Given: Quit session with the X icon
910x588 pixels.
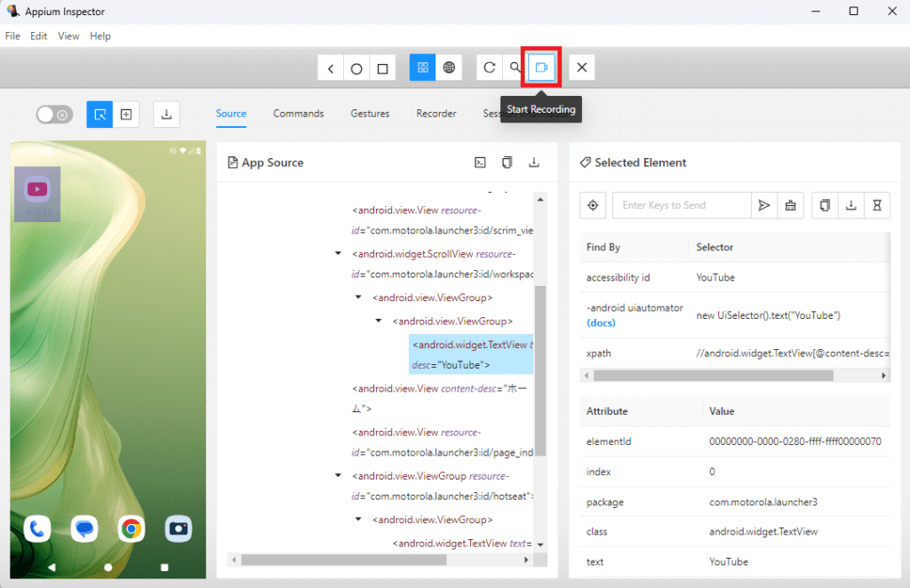Looking at the screenshot, I should pyautogui.click(x=581, y=68).
